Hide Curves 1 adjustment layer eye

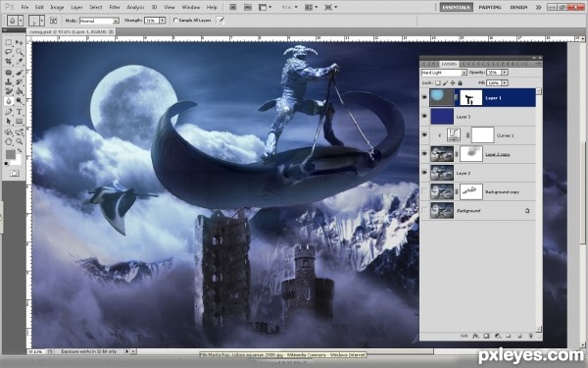(x=424, y=135)
